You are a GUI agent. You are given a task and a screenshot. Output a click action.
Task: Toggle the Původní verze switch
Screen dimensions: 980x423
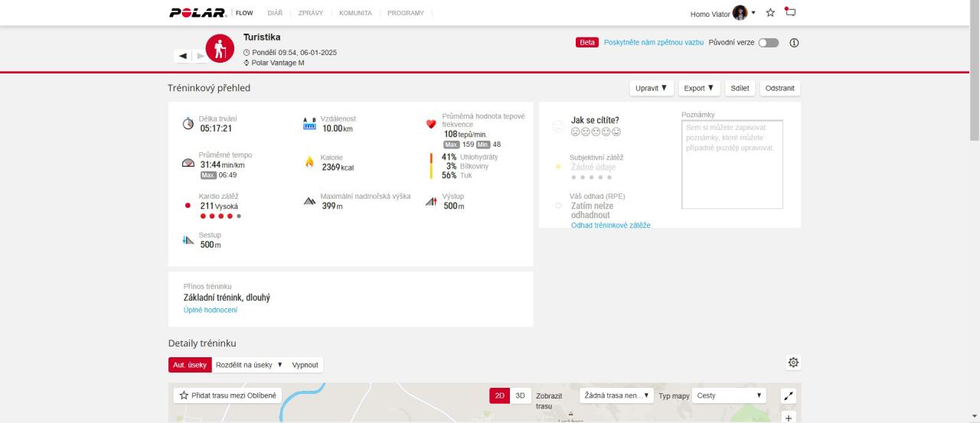[768, 43]
